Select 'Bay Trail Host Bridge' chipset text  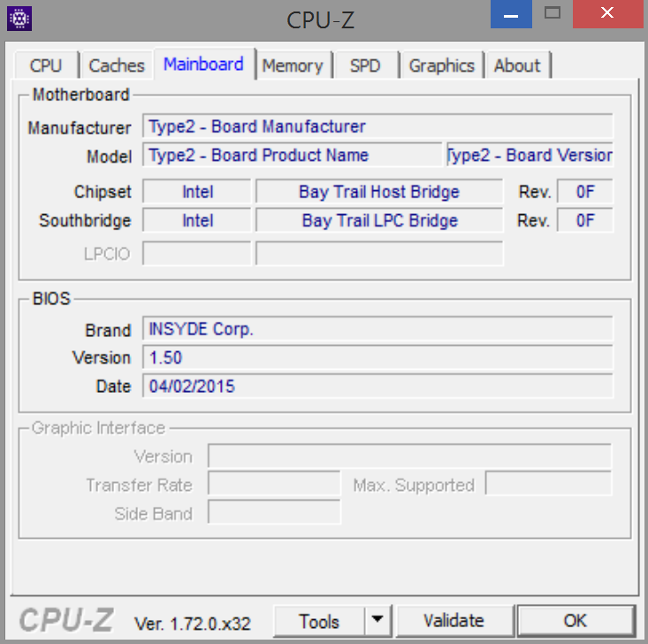(379, 191)
